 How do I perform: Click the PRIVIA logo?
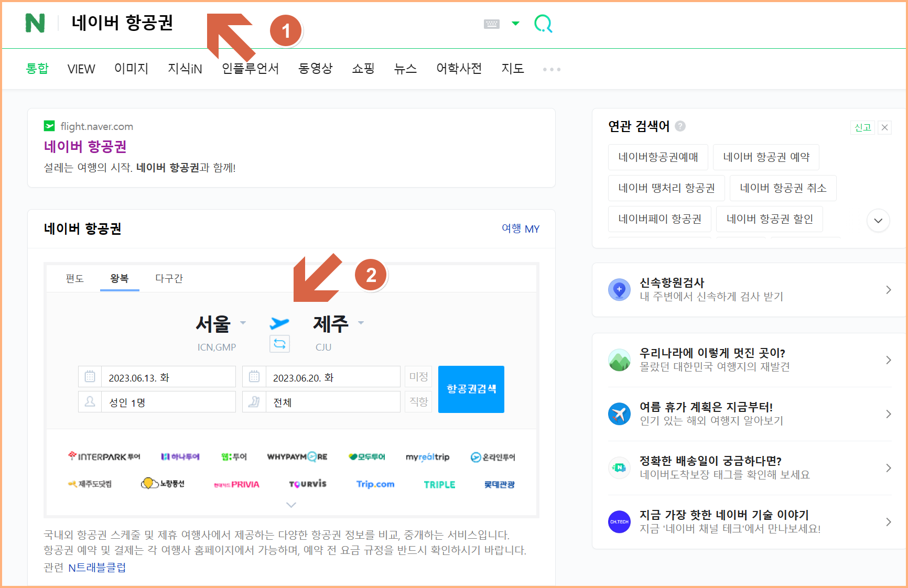[236, 484]
